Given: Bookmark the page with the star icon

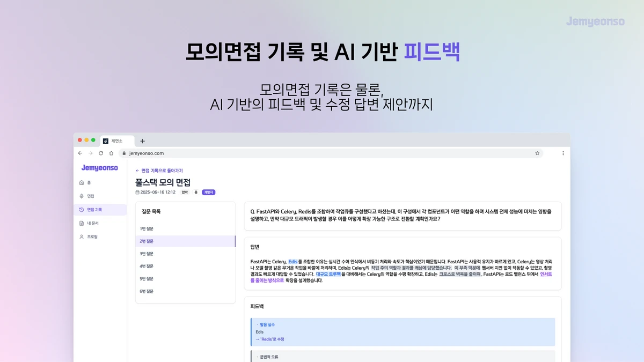Looking at the screenshot, I should pos(537,153).
